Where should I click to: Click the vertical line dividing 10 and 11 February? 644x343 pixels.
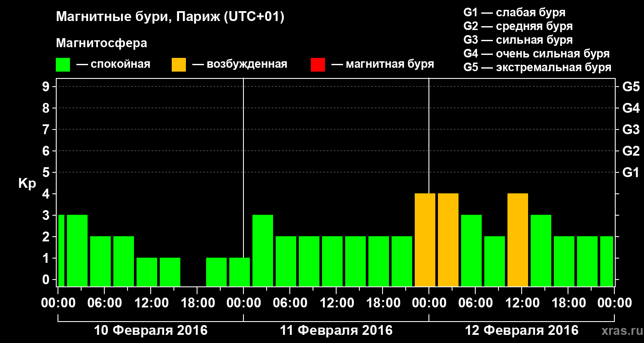click(243, 182)
